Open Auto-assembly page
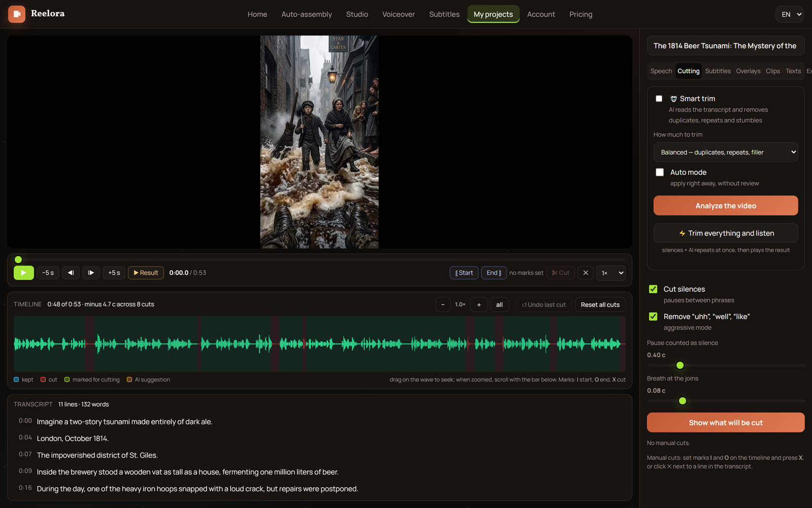 (307, 14)
